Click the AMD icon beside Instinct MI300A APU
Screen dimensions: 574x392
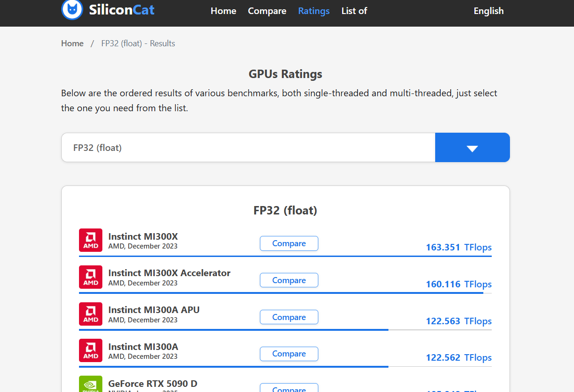91,314
